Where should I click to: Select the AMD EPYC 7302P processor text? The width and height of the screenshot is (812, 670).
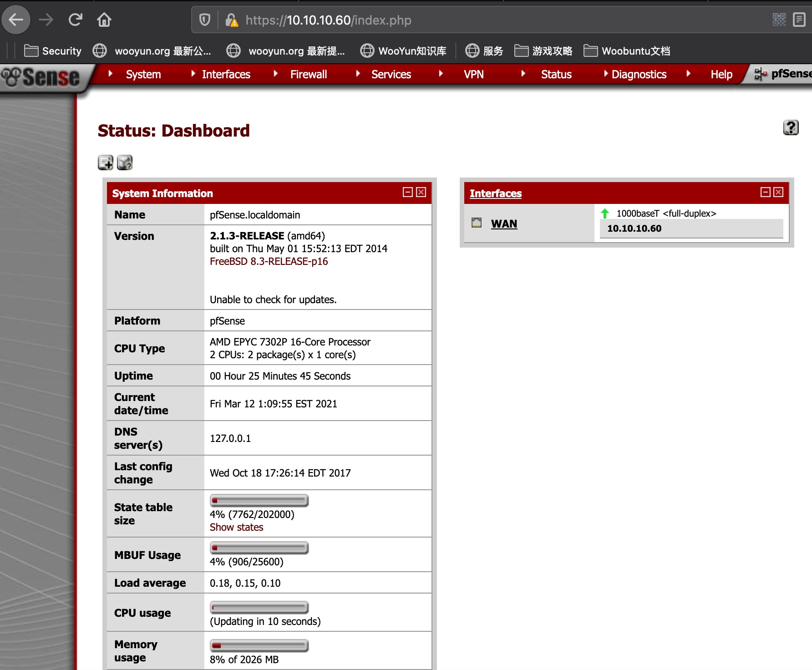290,342
